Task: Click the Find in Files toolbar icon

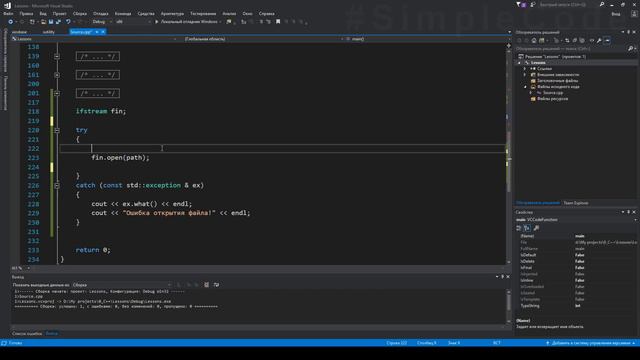Action: [229, 22]
